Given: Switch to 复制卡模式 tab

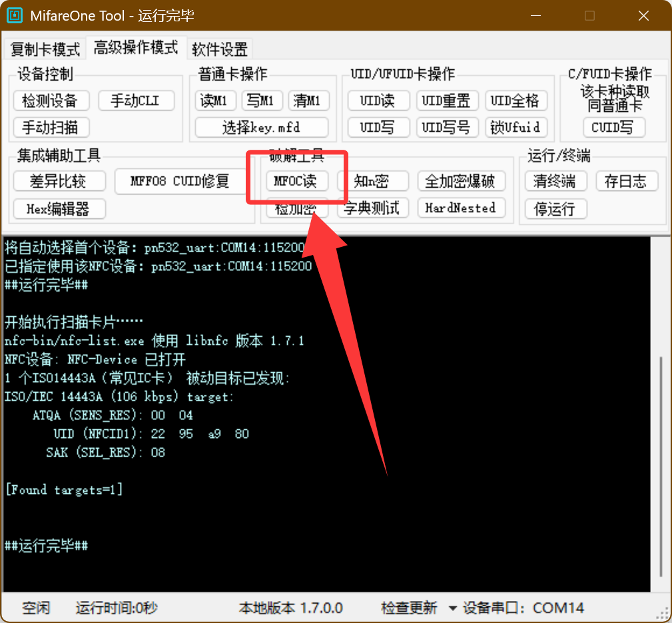Looking at the screenshot, I should pos(45,49).
